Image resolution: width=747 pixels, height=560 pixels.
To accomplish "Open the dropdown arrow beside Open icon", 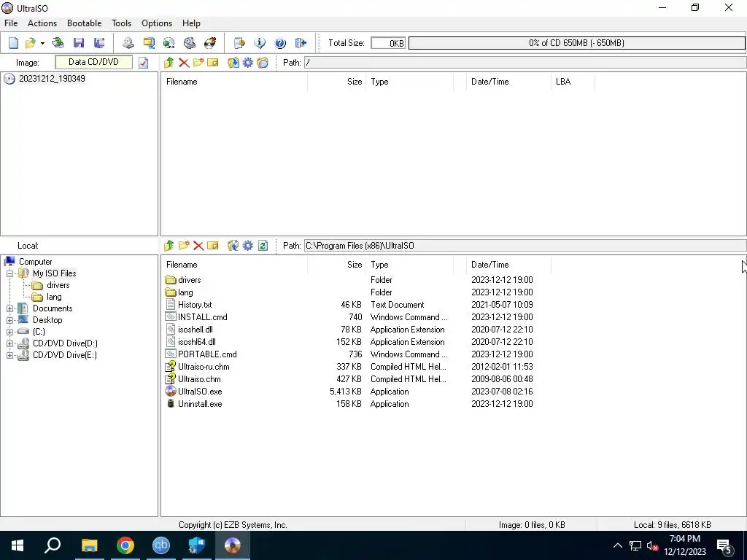I will click(42, 43).
